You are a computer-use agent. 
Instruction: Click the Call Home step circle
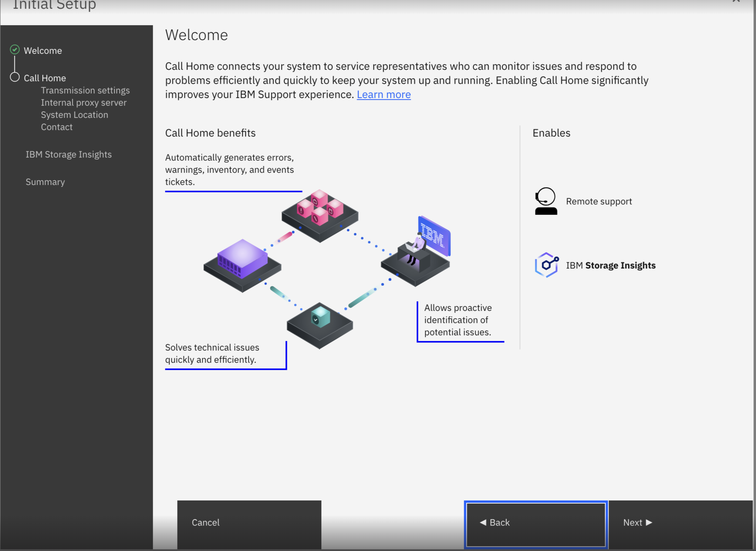[15, 77]
